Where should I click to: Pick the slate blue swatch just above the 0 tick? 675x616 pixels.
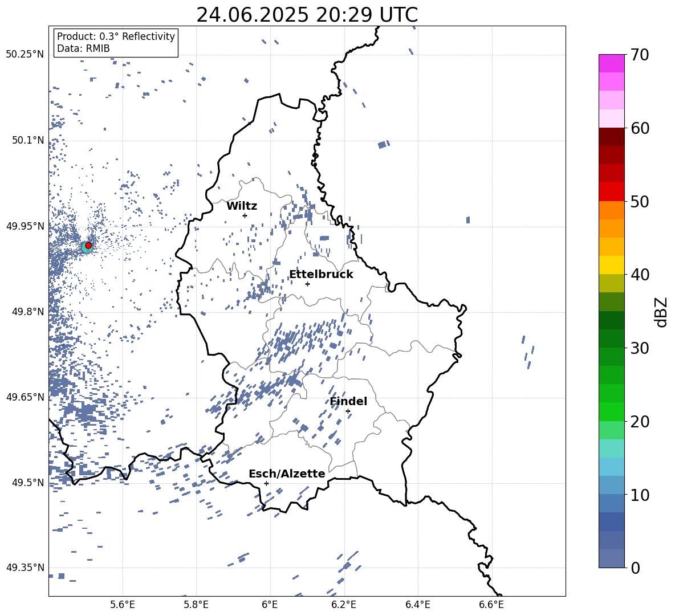(611, 558)
